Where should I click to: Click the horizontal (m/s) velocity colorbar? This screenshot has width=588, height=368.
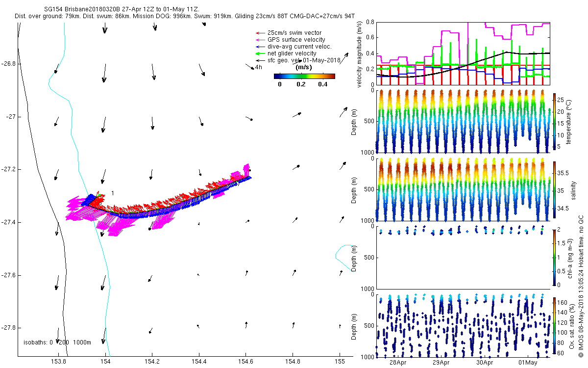click(x=304, y=76)
